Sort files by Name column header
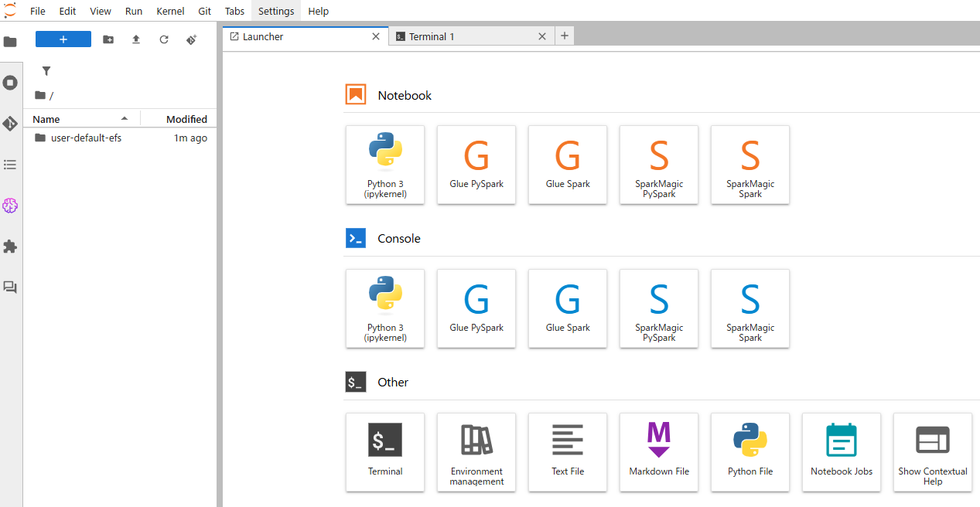This screenshot has height=507, width=980. [x=46, y=119]
